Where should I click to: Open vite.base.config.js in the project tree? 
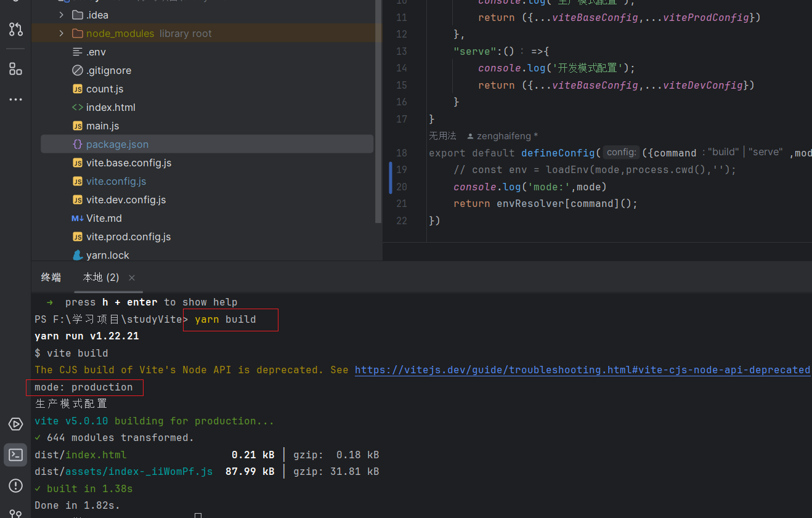(x=129, y=163)
